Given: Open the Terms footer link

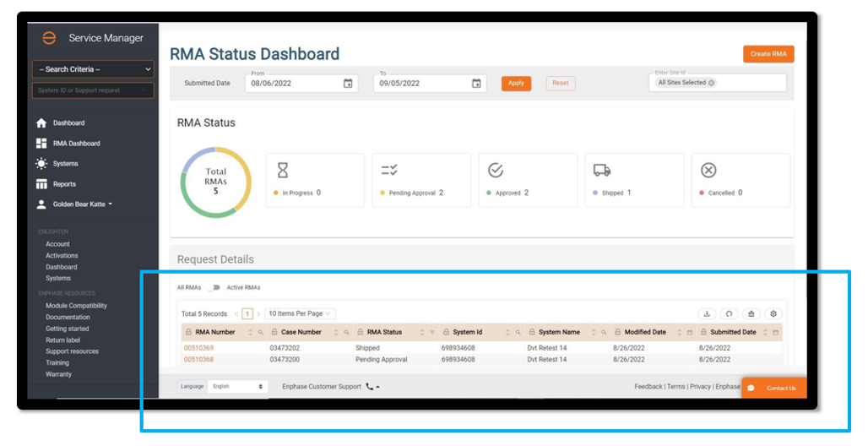Looking at the screenshot, I should [x=676, y=387].
